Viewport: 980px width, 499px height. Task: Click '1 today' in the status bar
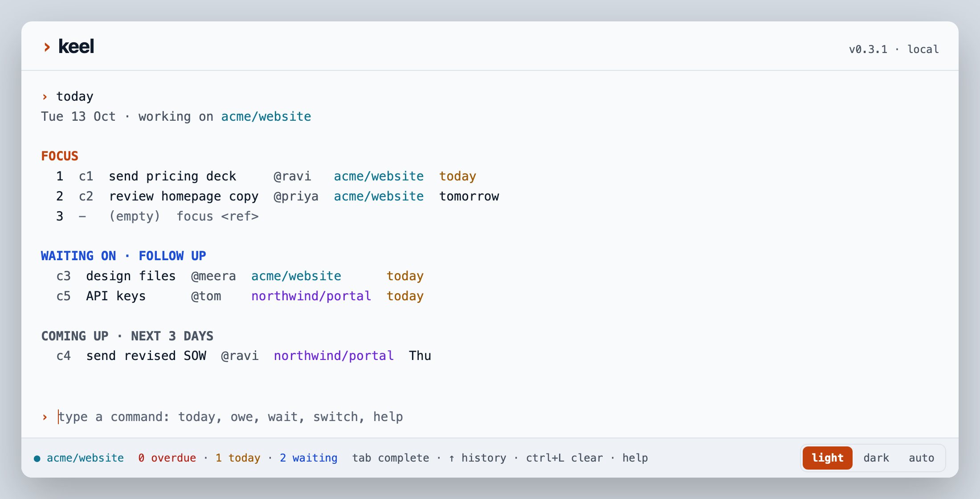238,458
